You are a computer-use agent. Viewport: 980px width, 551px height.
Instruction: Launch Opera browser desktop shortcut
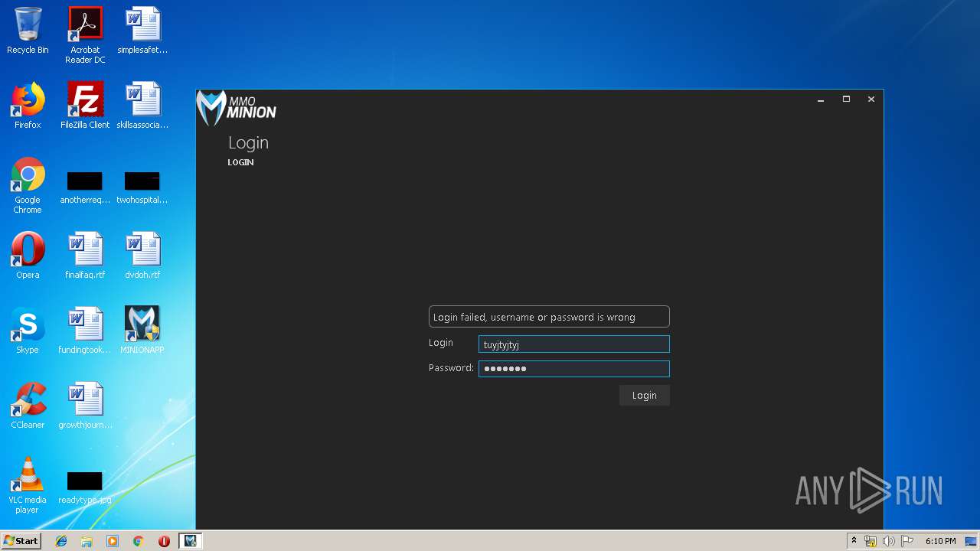(28, 256)
